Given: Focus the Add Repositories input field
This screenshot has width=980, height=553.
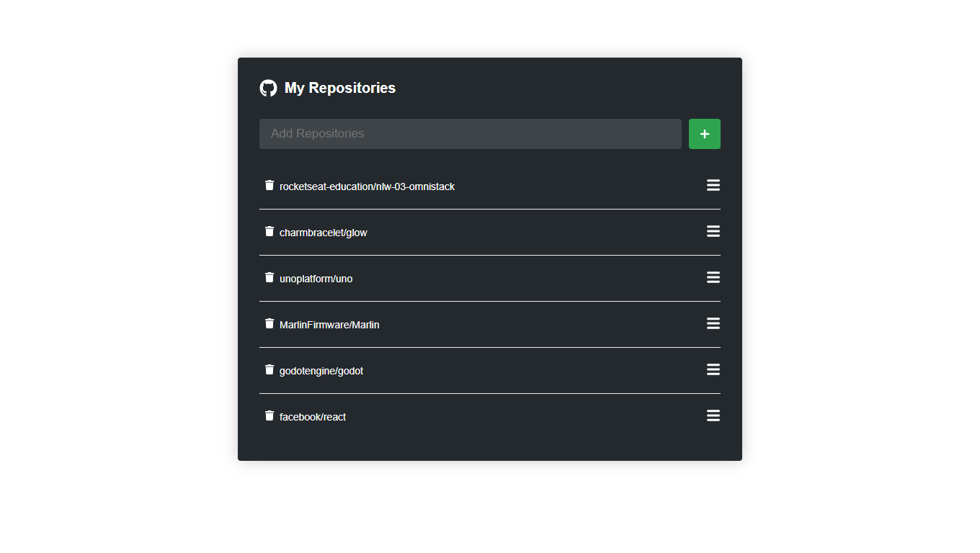Looking at the screenshot, I should pos(470,134).
